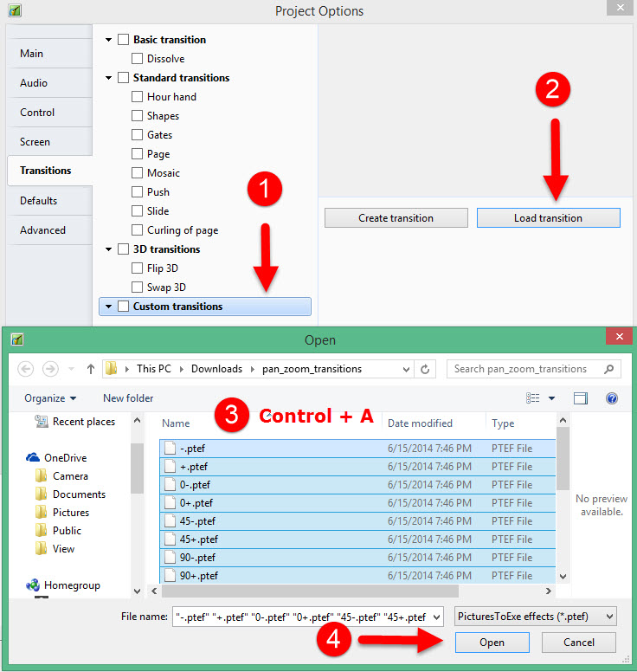Refresh the pan_zoom_transitions folder listing
The width and height of the screenshot is (637, 672).
(x=425, y=369)
